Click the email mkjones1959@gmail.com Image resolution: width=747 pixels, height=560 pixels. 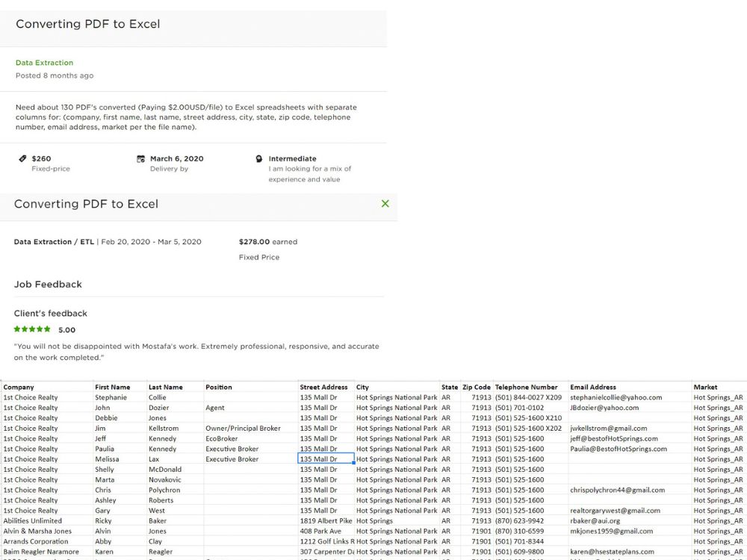coord(611,531)
